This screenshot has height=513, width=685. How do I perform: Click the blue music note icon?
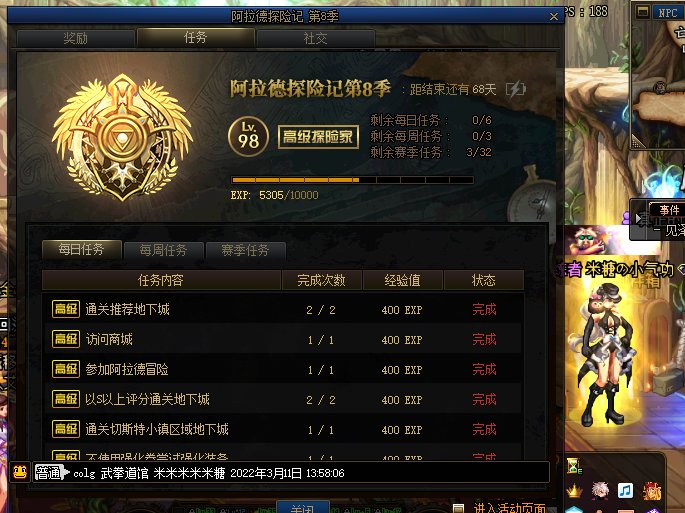[x=625, y=491]
